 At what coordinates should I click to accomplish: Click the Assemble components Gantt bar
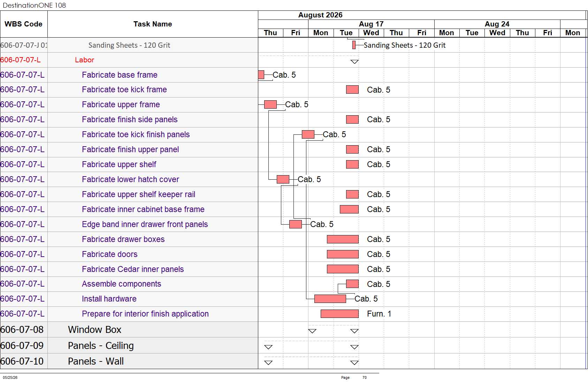coord(352,284)
